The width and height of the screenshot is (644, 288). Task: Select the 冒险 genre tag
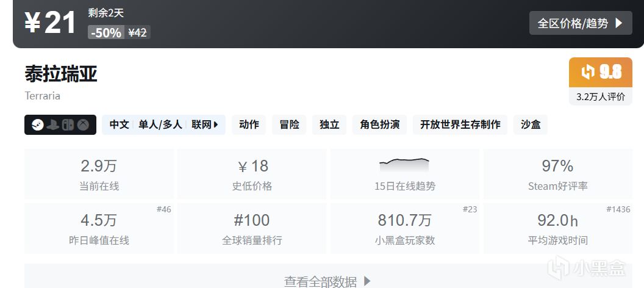tap(289, 125)
